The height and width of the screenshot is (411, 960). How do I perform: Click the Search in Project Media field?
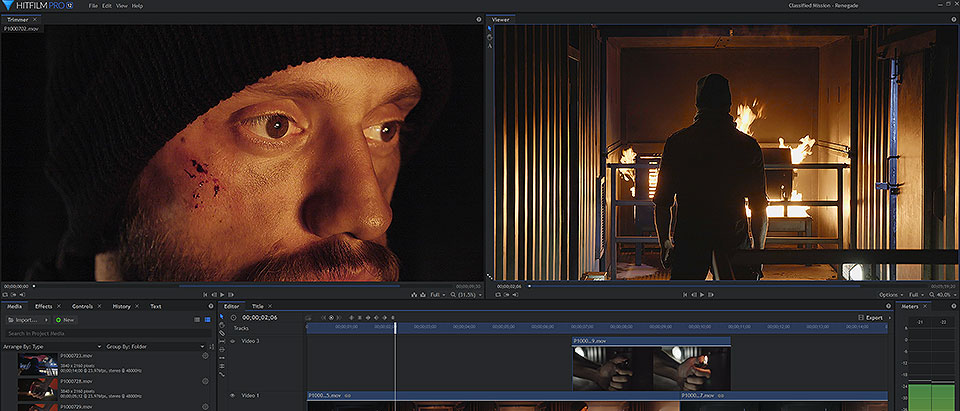[x=107, y=333]
